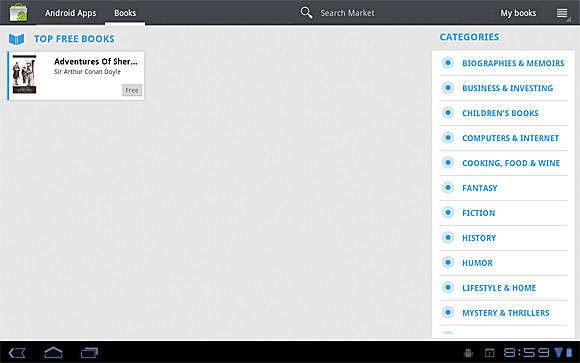580x363 pixels.
Task: Tap the clock in the status bar
Action: click(526, 353)
